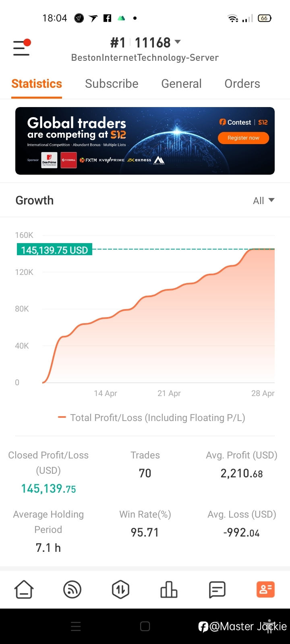This screenshot has width=290, height=644.
Task: Open the All time range dropdown
Action: pos(263,200)
